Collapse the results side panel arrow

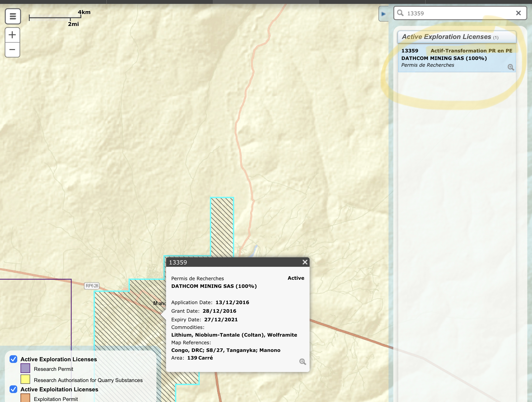383,14
